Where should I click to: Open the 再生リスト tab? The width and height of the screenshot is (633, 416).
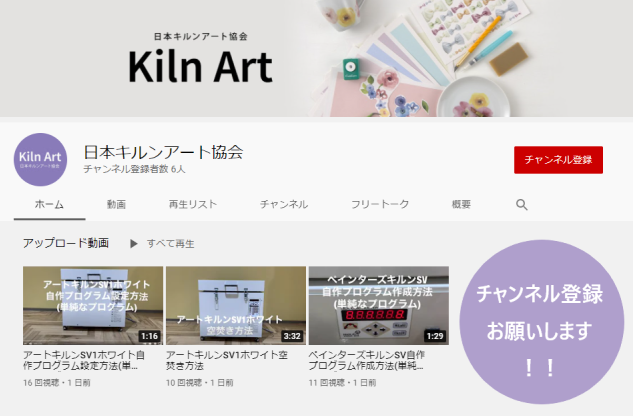click(193, 204)
